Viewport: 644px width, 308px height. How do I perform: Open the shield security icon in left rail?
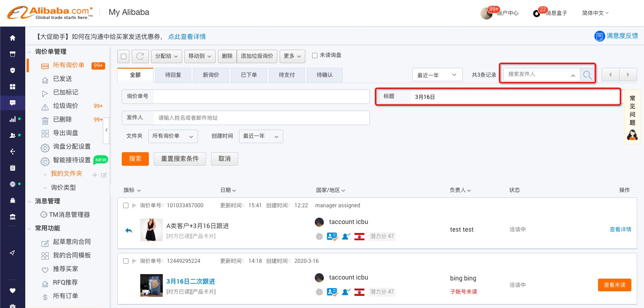click(13, 70)
